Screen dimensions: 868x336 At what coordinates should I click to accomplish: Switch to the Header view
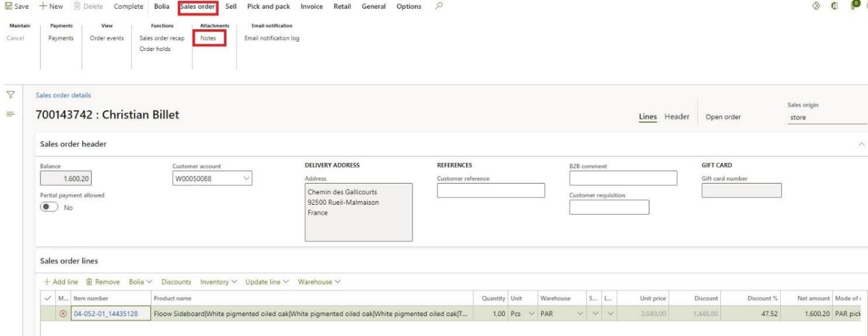click(x=677, y=118)
